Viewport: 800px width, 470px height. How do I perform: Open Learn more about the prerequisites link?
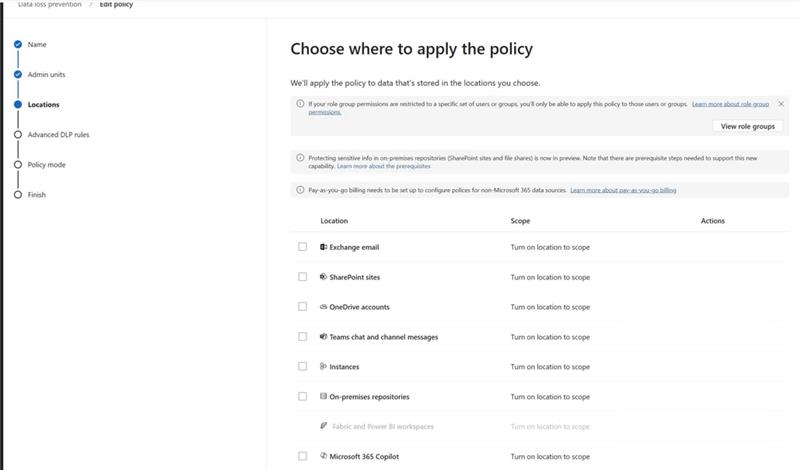tap(384, 166)
